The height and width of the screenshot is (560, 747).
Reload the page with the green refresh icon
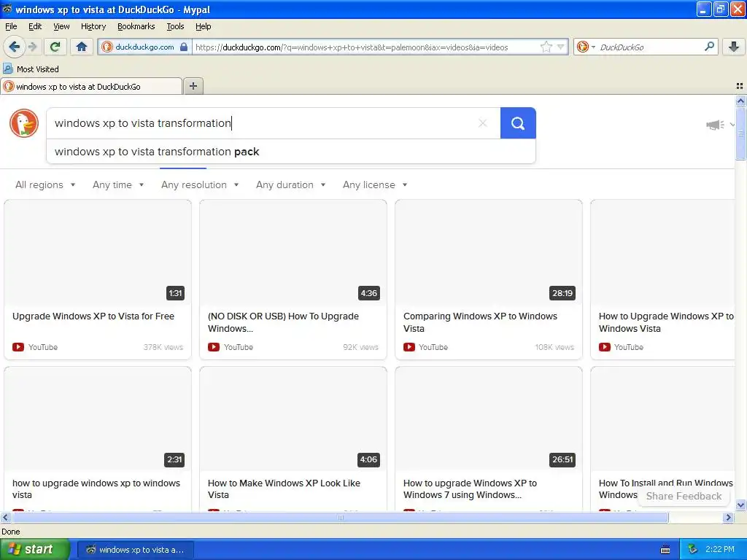click(x=55, y=47)
